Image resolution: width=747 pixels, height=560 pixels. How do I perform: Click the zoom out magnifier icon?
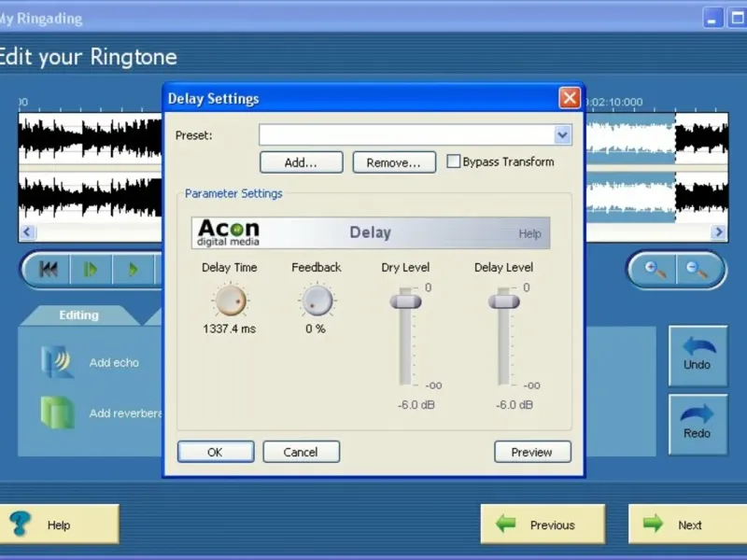pos(697,270)
